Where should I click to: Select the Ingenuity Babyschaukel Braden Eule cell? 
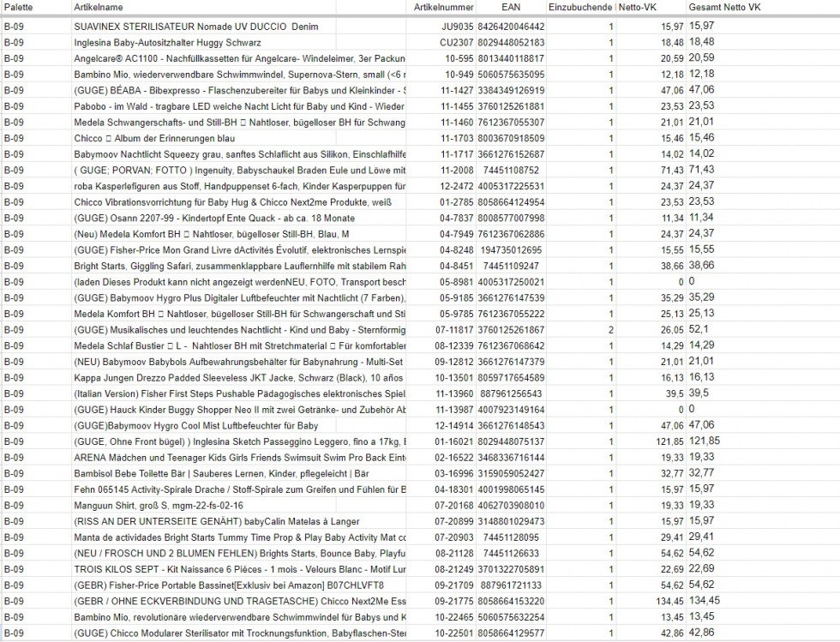tap(239, 170)
